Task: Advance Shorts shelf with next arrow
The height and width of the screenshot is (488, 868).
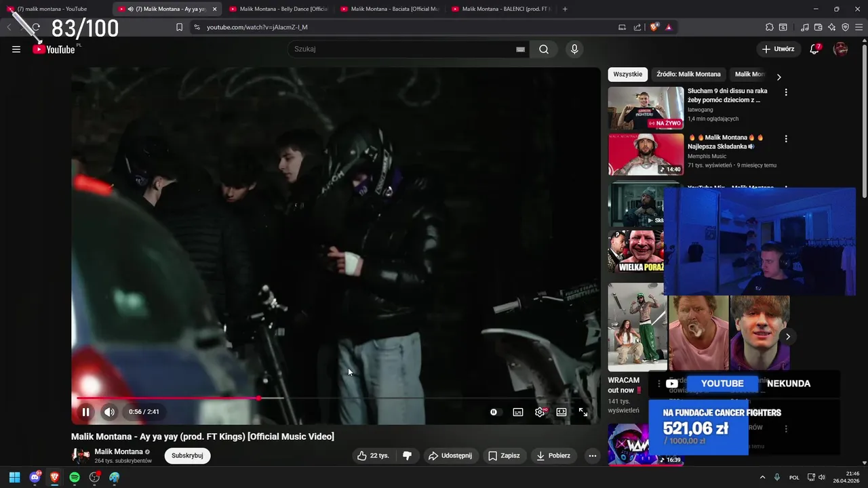Action: (787, 336)
